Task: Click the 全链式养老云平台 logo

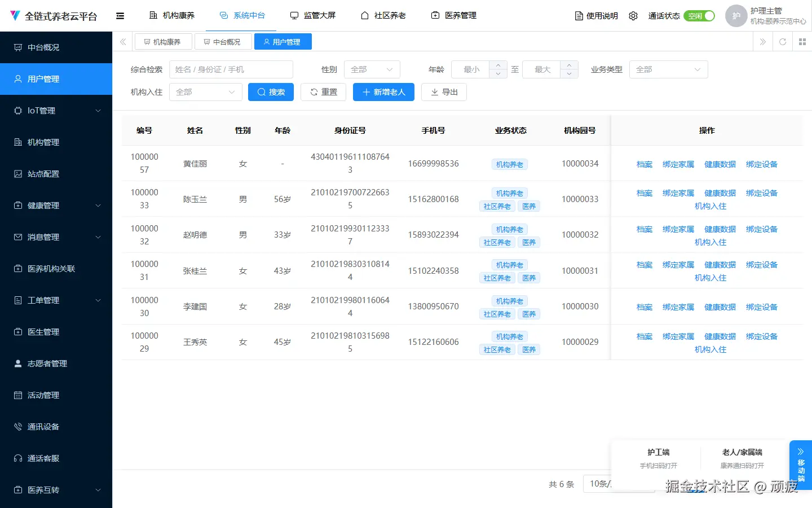Action: 54,16
